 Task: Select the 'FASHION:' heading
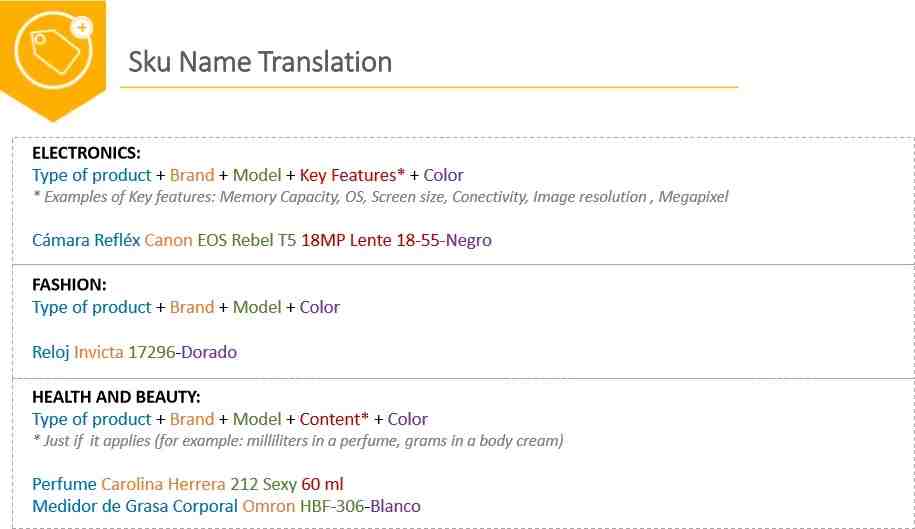tap(69, 285)
